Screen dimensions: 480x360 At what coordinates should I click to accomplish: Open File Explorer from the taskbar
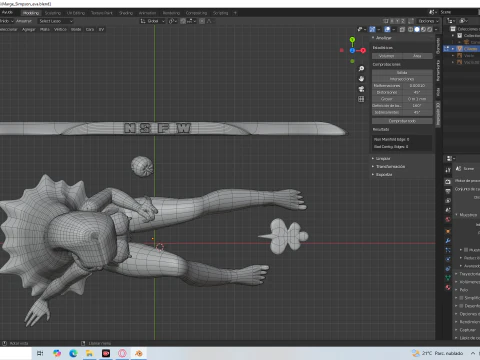tap(89, 353)
